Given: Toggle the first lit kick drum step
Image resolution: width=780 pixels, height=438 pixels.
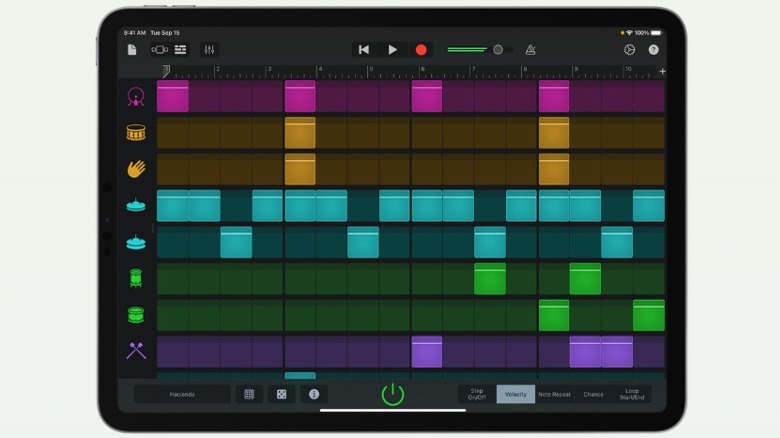Looking at the screenshot, I should point(173,96).
